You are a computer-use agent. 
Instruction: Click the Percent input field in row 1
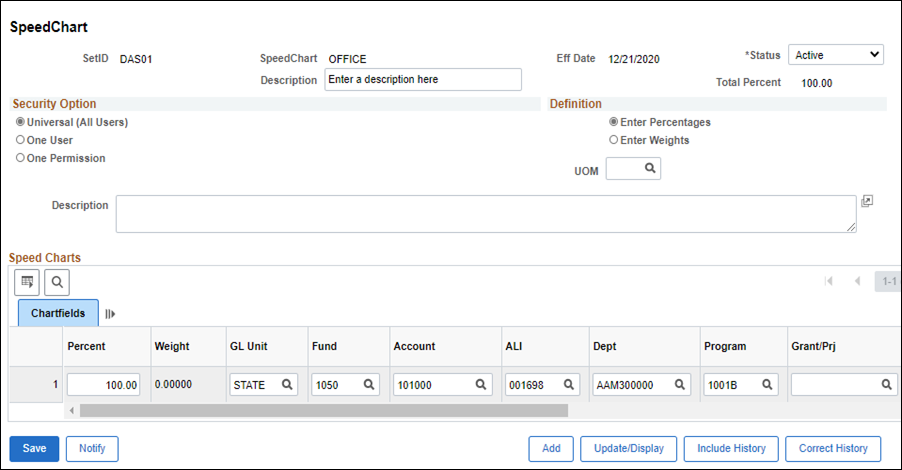click(104, 384)
